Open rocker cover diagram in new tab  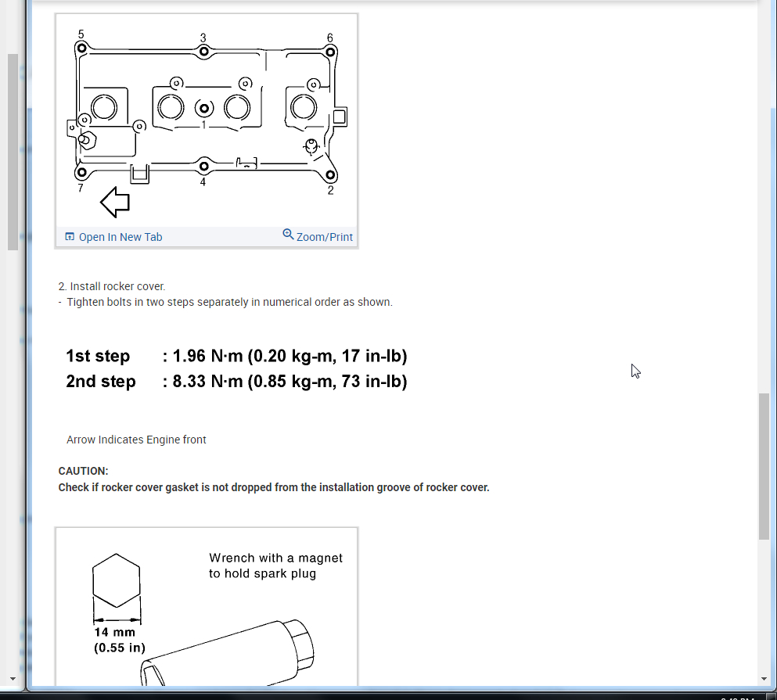point(121,237)
